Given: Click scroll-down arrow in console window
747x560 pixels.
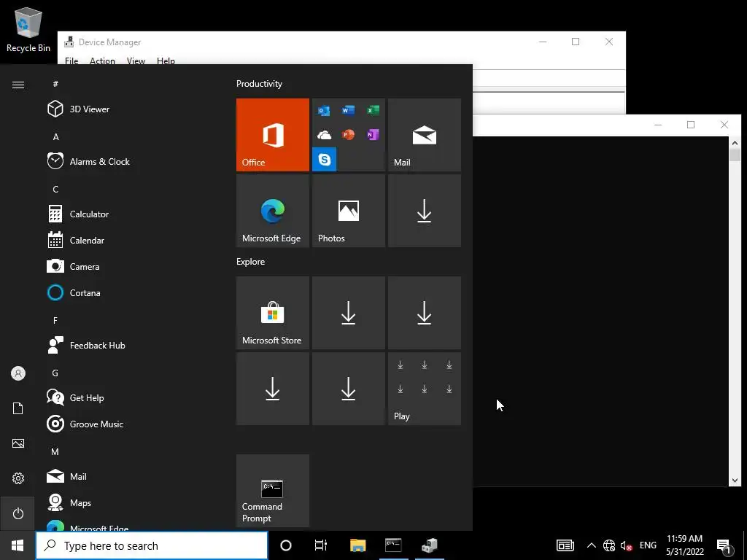Looking at the screenshot, I should point(735,481).
